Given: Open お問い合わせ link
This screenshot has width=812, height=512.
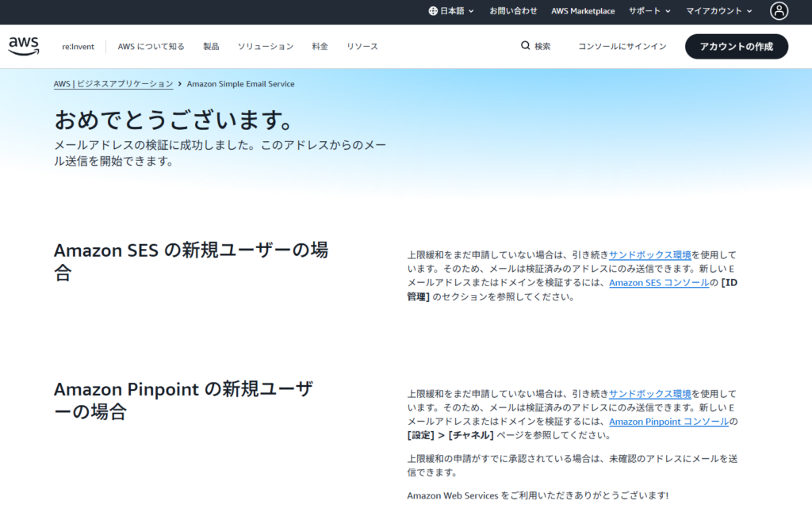Looking at the screenshot, I should pyautogui.click(x=513, y=11).
